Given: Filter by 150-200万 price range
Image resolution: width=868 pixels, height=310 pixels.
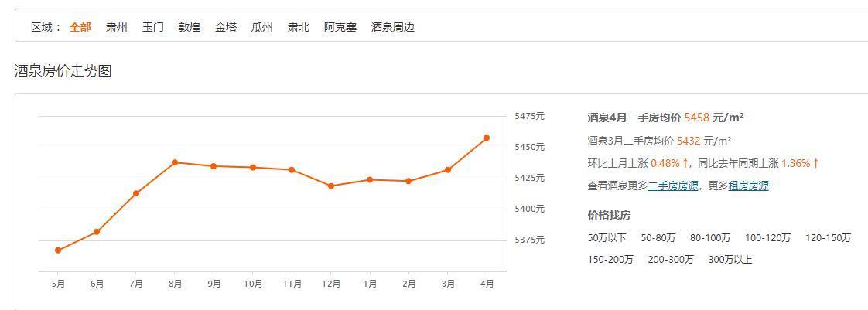Looking at the screenshot, I should point(610,260).
